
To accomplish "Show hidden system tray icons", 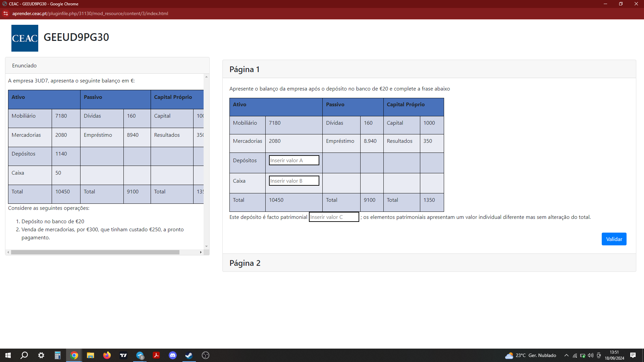I will pos(567,355).
